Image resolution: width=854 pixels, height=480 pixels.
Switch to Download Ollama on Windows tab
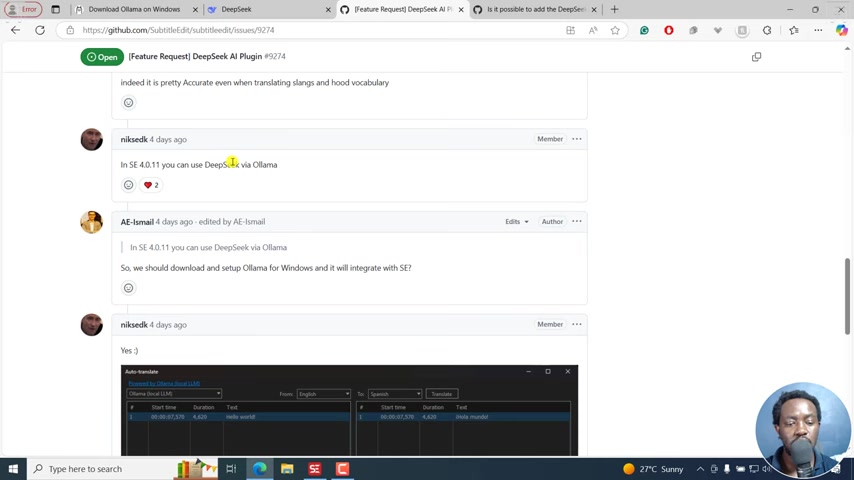coord(134,9)
